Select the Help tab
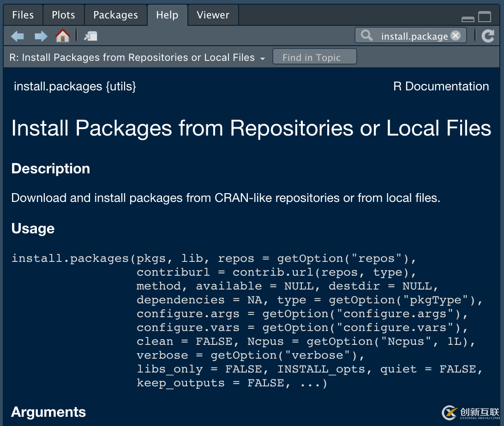The image size is (504, 426). coord(167,15)
